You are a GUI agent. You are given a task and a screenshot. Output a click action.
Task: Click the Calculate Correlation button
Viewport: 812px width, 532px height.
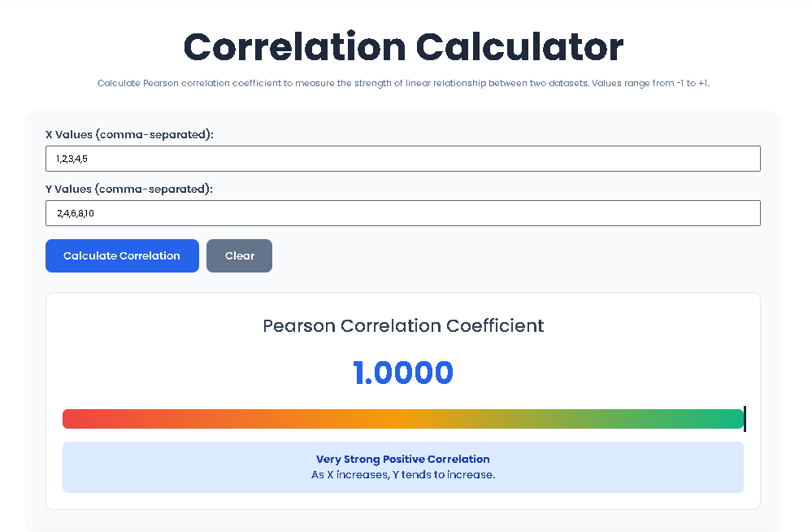pos(122,255)
